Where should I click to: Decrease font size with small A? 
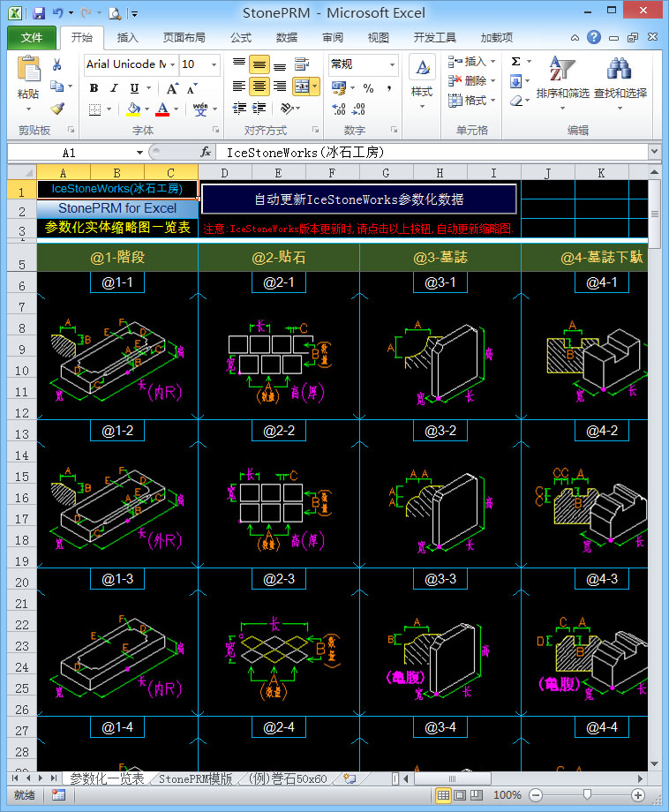(192, 88)
